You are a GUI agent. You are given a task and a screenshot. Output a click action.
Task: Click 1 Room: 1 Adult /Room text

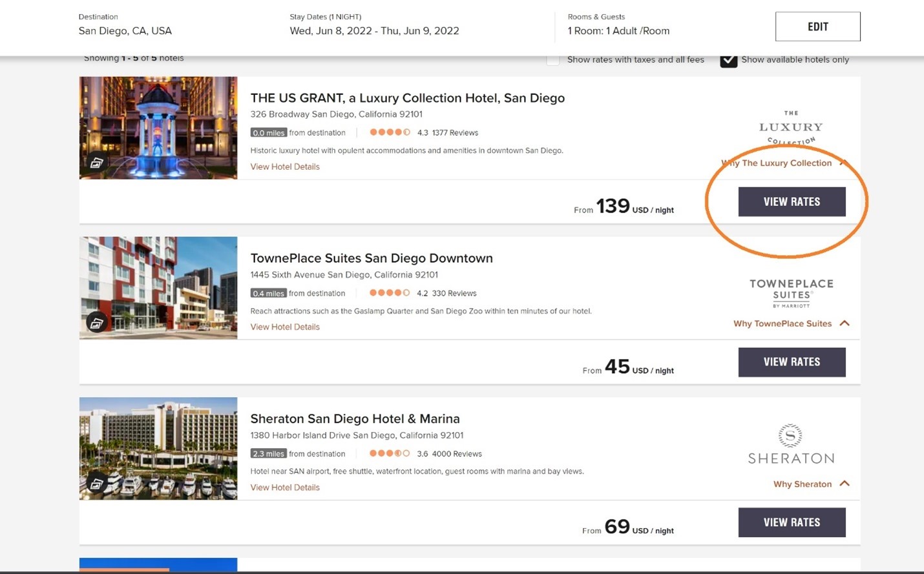coord(618,31)
